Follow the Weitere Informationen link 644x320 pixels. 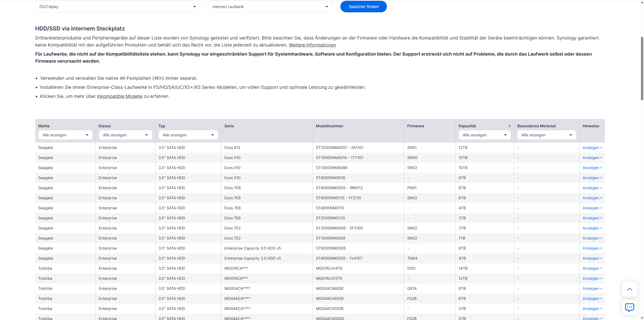pos(312,45)
